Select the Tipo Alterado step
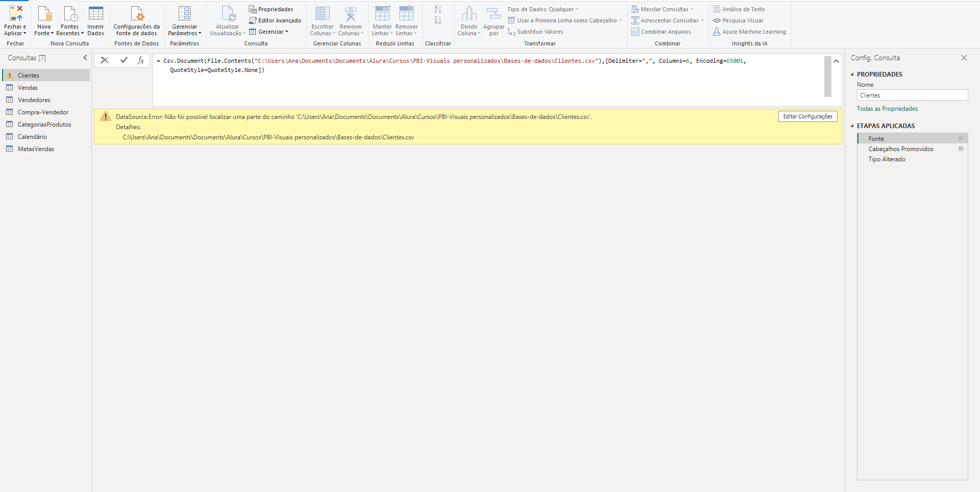Image resolution: width=980 pixels, height=492 pixels. [912, 159]
